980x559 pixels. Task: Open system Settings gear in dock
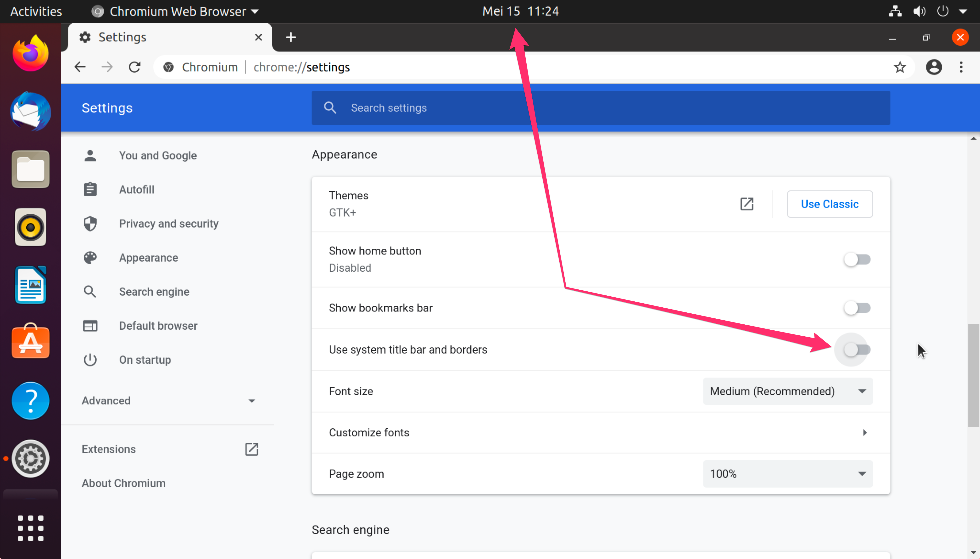click(x=30, y=459)
